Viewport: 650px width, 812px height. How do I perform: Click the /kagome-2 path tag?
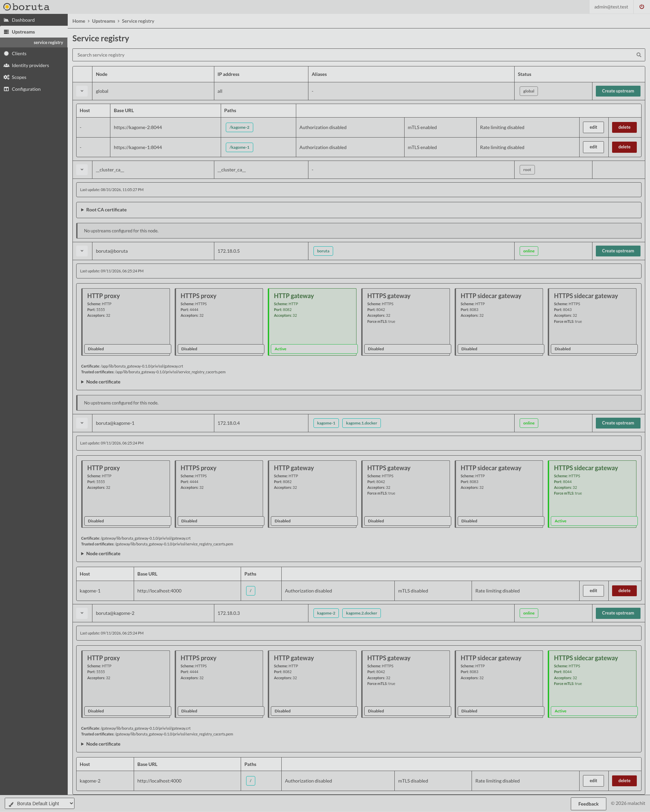pos(239,127)
